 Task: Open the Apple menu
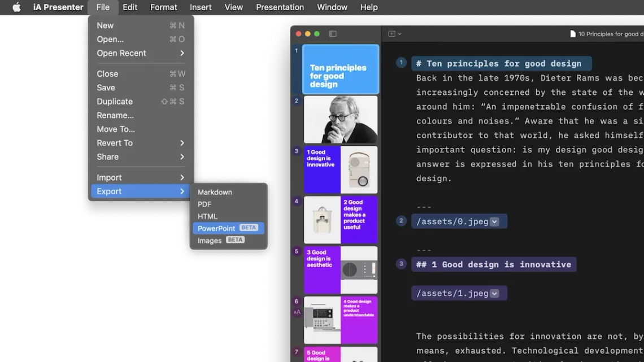15,7
